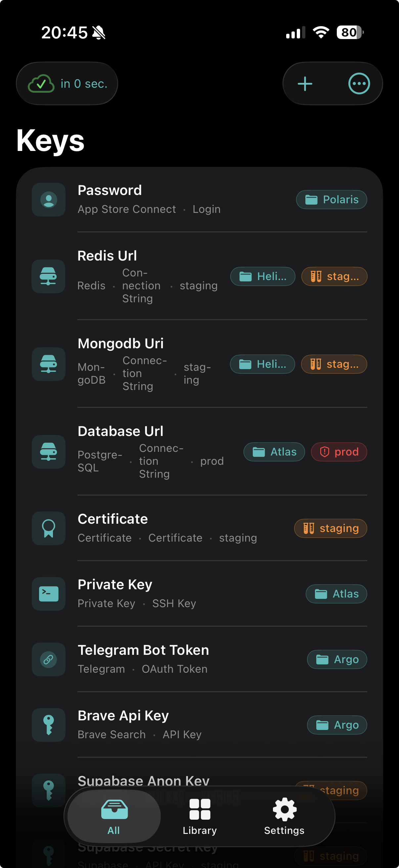Screen dimensions: 399x868
Task: Open the Redis Url entry title
Action: point(107,256)
